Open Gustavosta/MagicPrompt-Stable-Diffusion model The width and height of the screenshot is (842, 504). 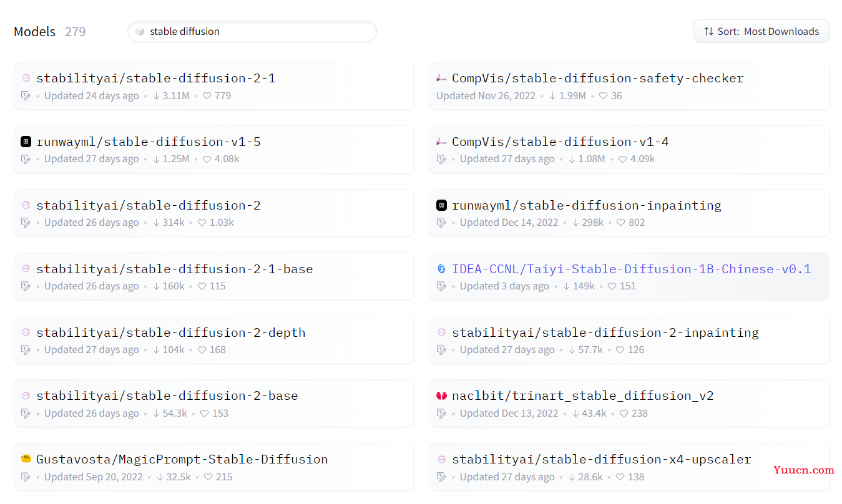pos(213,467)
